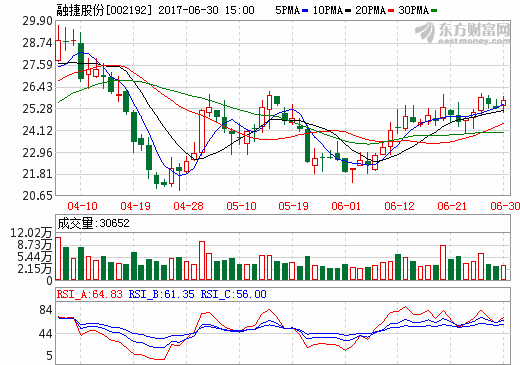Click the 26.43 price axis label

(x=37, y=87)
